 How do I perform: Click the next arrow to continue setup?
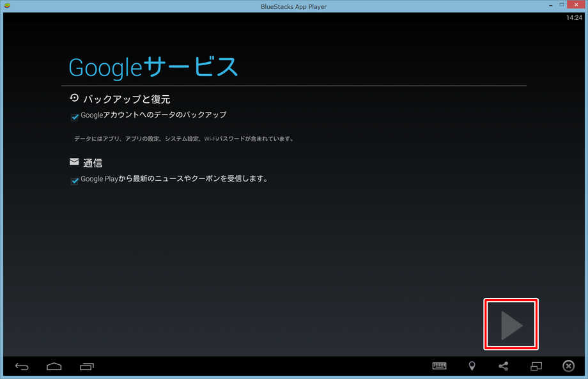click(x=511, y=325)
